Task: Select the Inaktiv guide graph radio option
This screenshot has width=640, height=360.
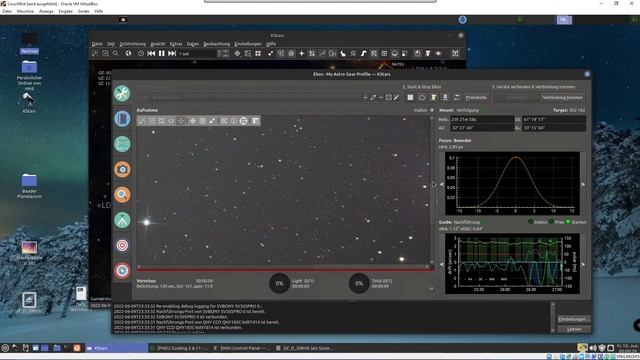Action: [530, 222]
